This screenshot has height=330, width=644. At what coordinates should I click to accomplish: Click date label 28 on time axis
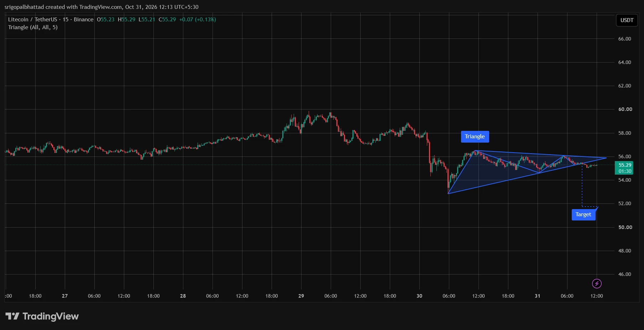183,296
